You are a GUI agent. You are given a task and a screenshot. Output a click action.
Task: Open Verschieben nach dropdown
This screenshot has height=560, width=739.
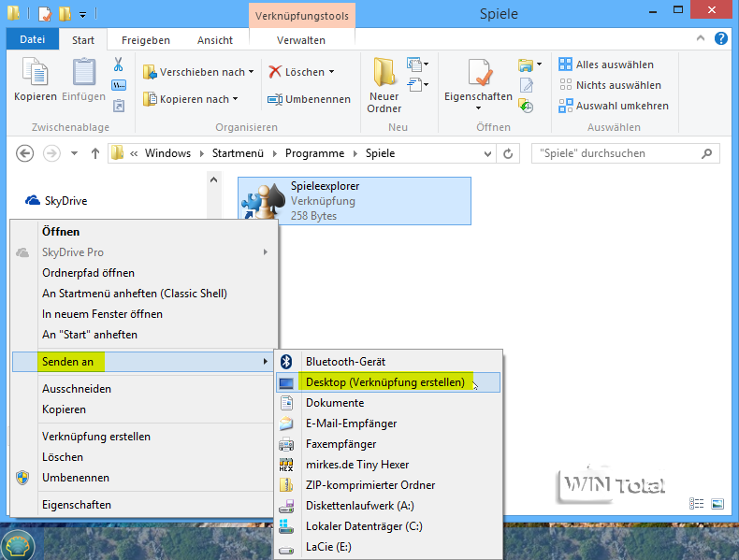click(x=252, y=72)
